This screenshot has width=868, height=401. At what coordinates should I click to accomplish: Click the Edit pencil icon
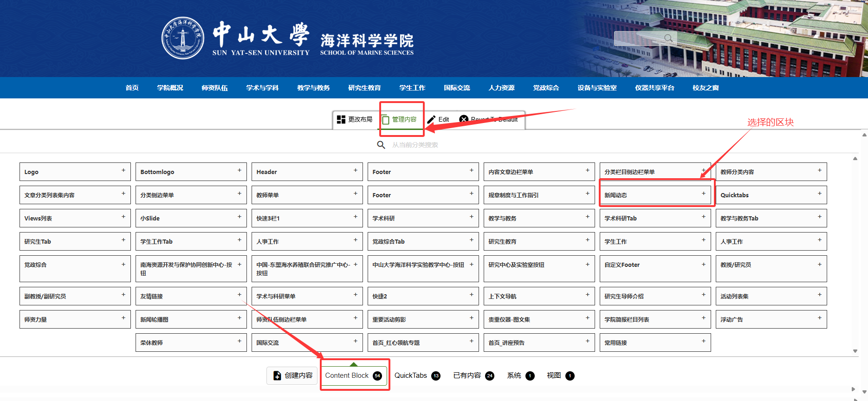coord(431,119)
